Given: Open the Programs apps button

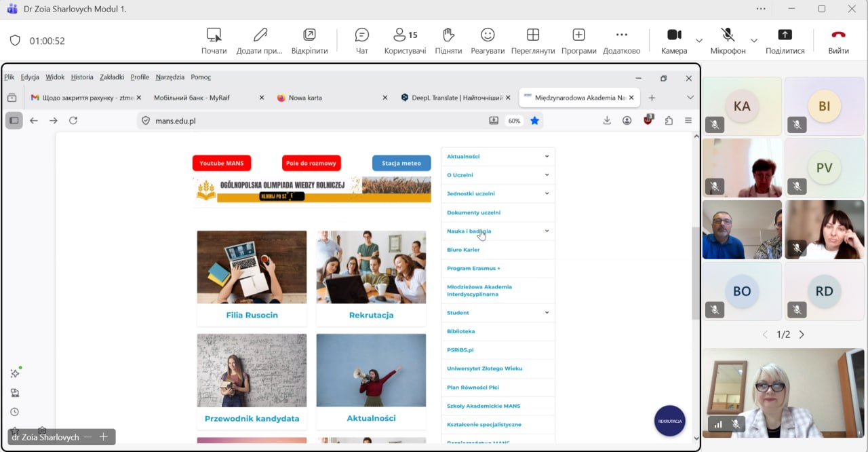Looking at the screenshot, I should click(578, 41).
